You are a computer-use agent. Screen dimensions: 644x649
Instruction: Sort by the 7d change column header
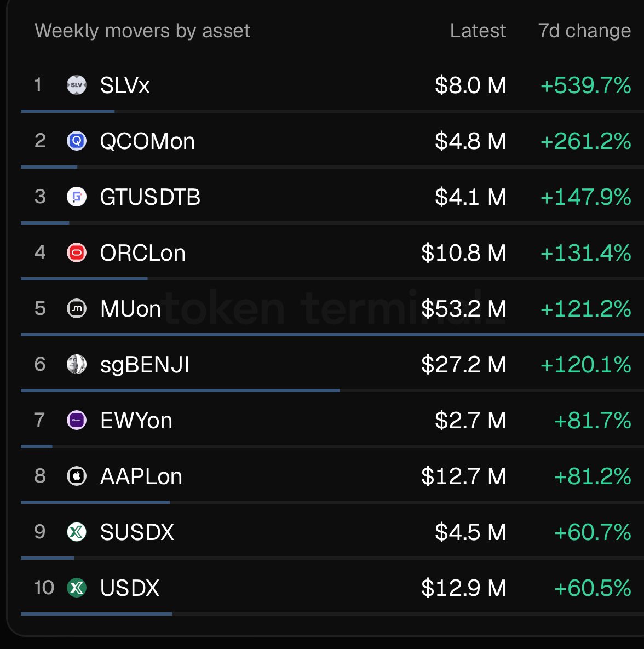tap(584, 31)
